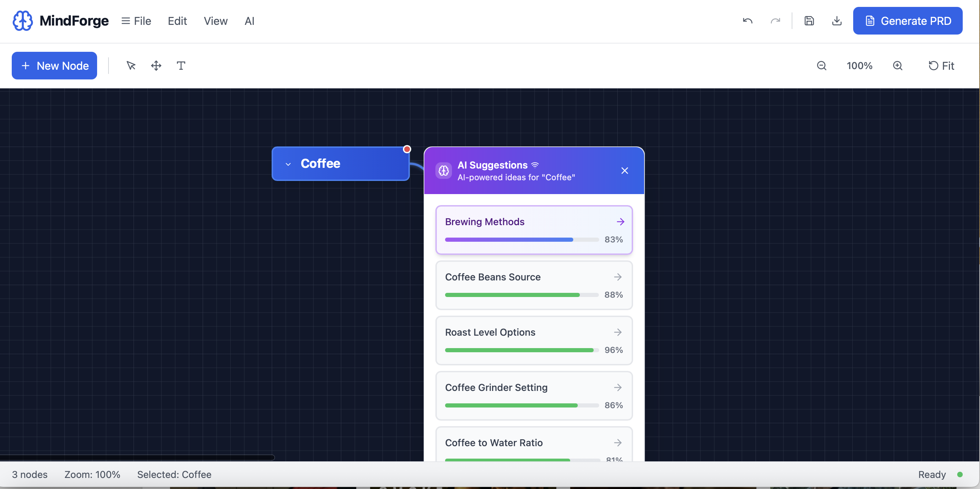Expand the Brewing Methods suggestion
Image resolution: width=980 pixels, height=489 pixels.
620,221
